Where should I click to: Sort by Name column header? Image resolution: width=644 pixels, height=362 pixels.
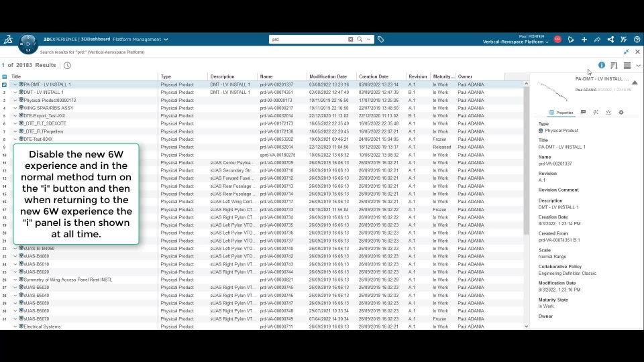(266, 76)
